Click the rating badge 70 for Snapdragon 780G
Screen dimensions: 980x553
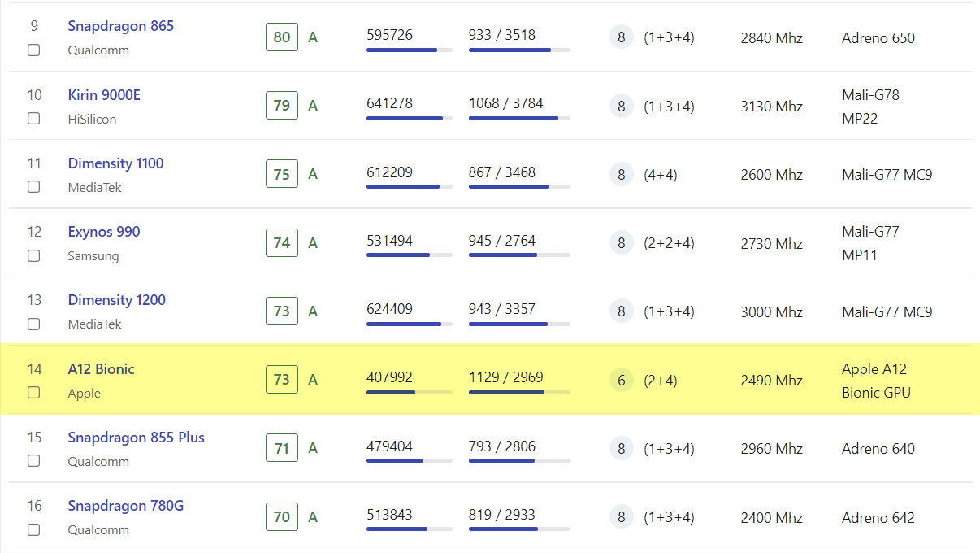click(x=282, y=516)
